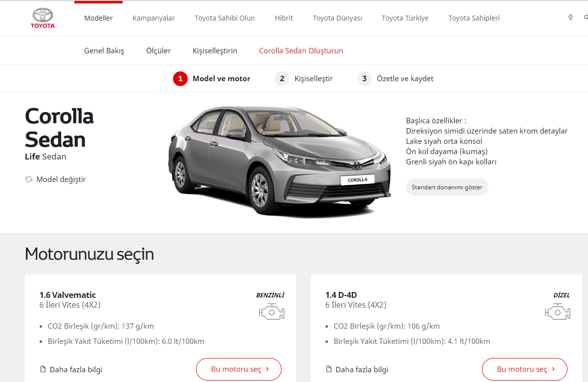Click the Life Sedan subtitle
This screenshot has width=588, height=382.
click(x=45, y=157)
